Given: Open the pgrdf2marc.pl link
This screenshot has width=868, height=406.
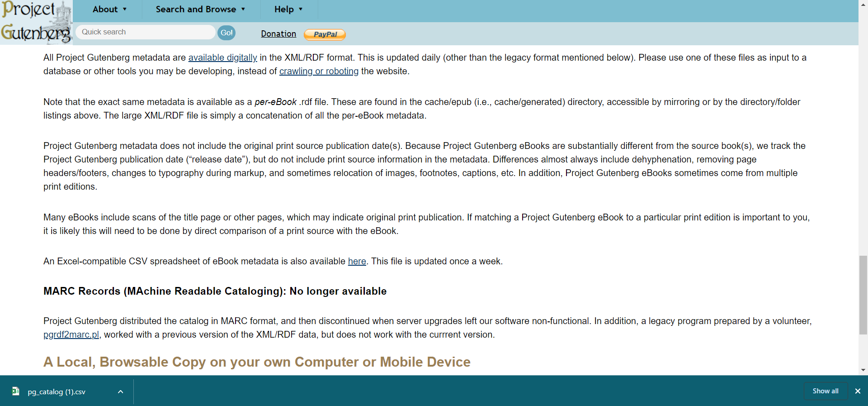Looking at the screenshot, I should click(71, 334).
